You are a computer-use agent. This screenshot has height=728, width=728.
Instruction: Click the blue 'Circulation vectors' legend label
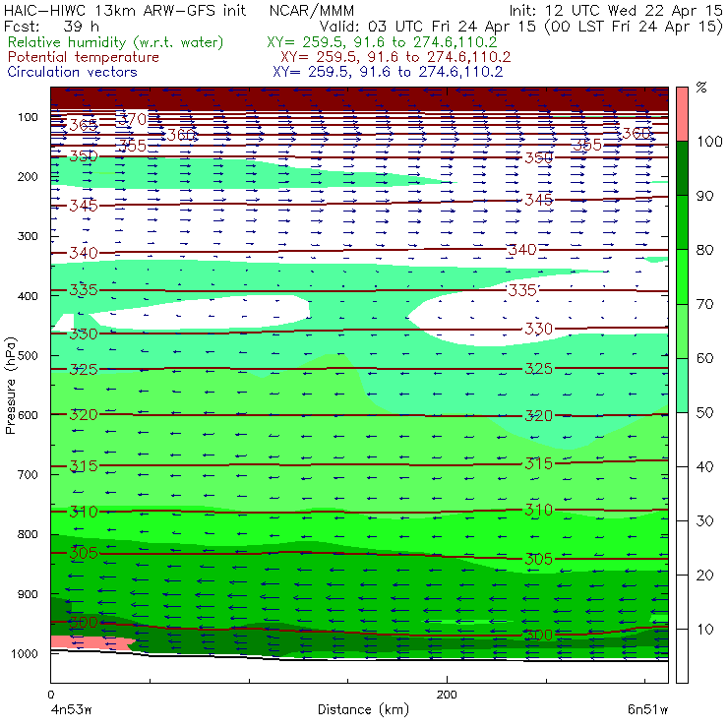(72, 72)
